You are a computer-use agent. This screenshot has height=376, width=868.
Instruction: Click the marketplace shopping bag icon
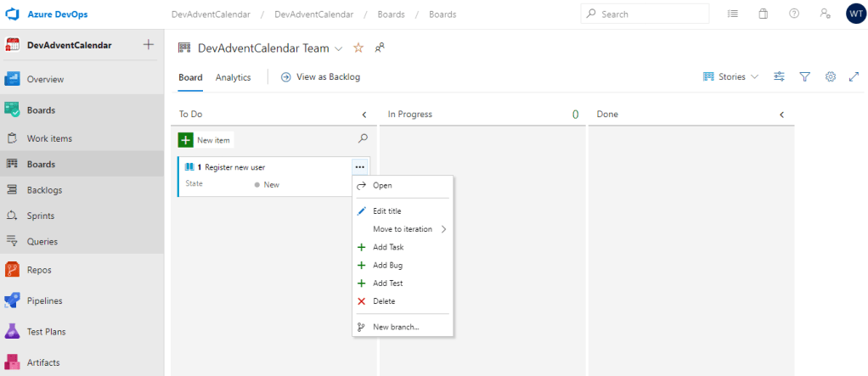point(763,14)
